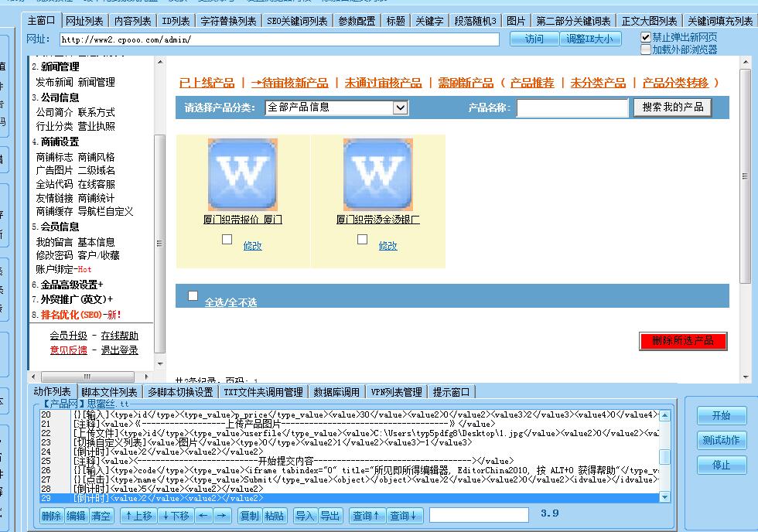Click 删除 button in action toolbar
This screenshot has height=532, width=758.
51,516
